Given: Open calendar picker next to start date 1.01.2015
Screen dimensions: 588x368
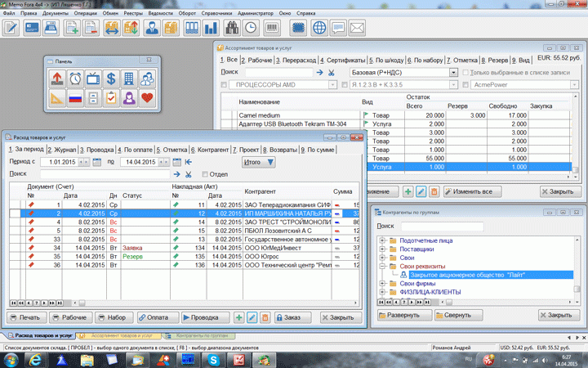Looking at the screenshot, I should tap(96, 162).
